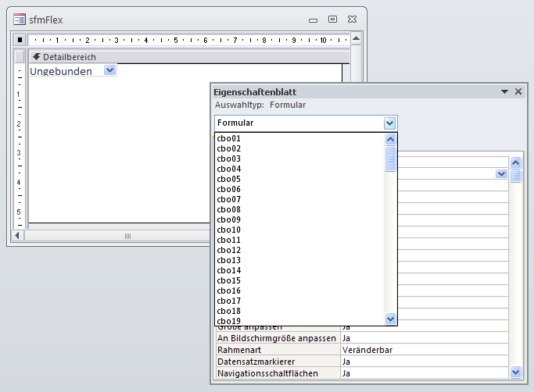This screenshot has width=534, height=392.
Task: Click the Detailbereich section arrow icon
Action: (x=36, y=57)
